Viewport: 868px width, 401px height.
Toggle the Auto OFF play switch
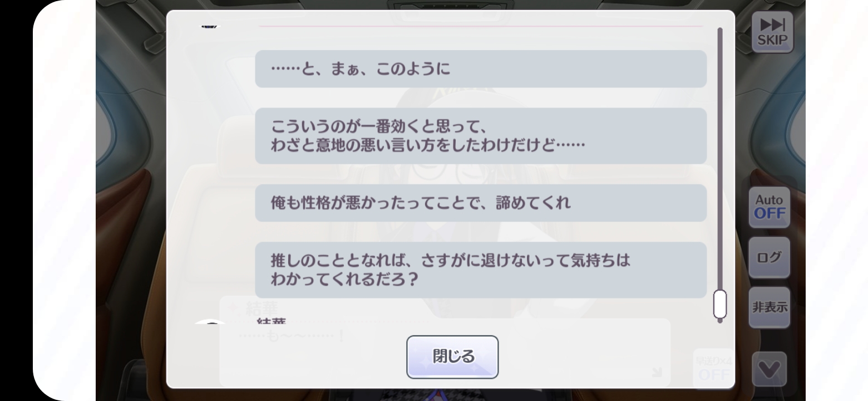pyautogui.click(x=770, y=207)
